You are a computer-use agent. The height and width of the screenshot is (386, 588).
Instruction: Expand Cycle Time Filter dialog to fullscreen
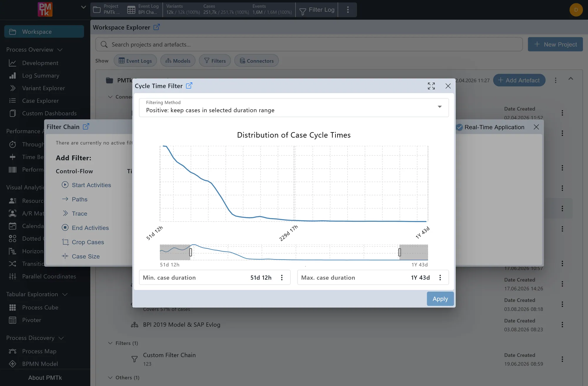(431, 86)
